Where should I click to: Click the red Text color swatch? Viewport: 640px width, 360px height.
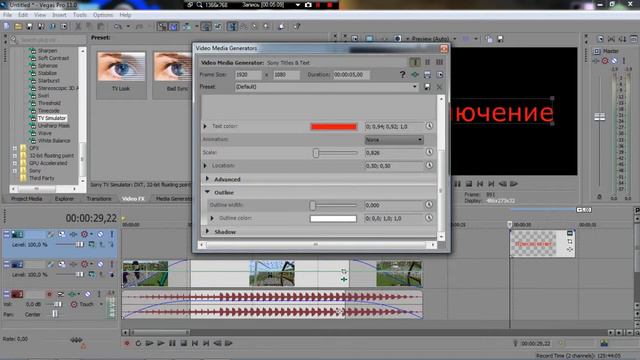pos(333,127)
